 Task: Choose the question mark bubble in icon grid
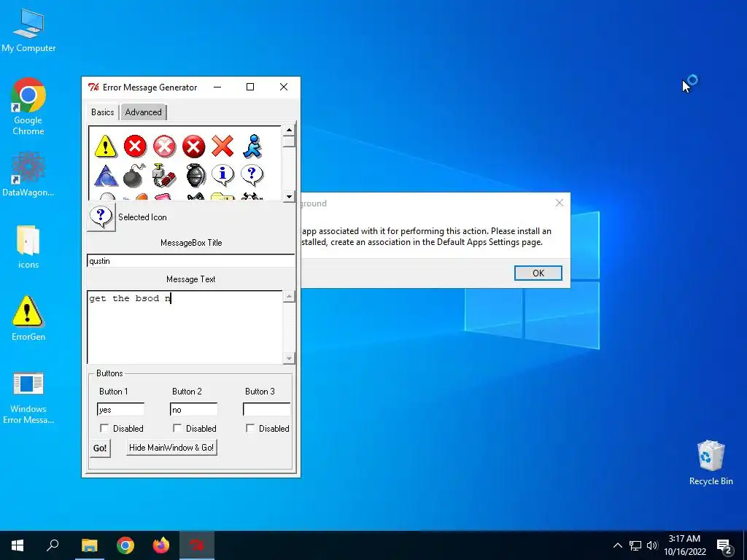click(x=252, y=175)
